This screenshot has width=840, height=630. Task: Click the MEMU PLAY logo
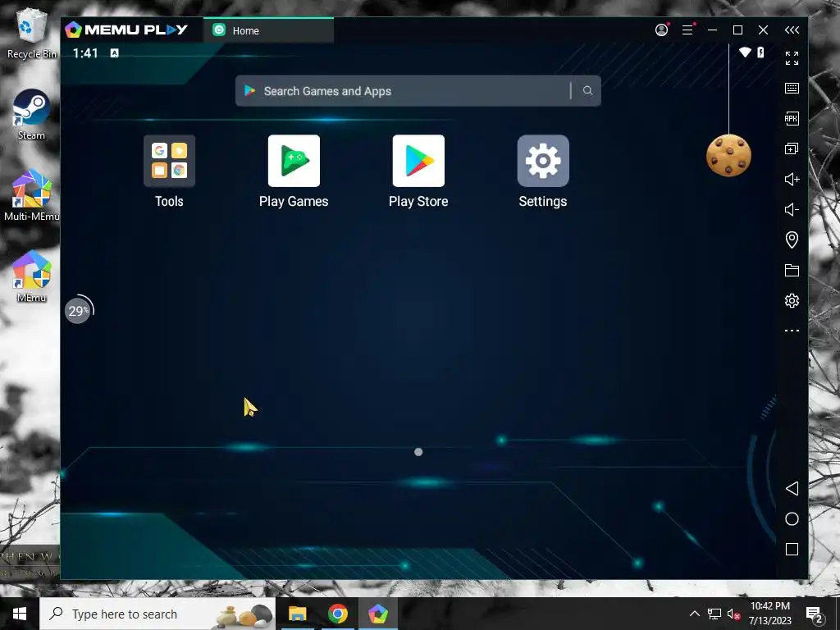pyautogui.click(x=126, y=30)
